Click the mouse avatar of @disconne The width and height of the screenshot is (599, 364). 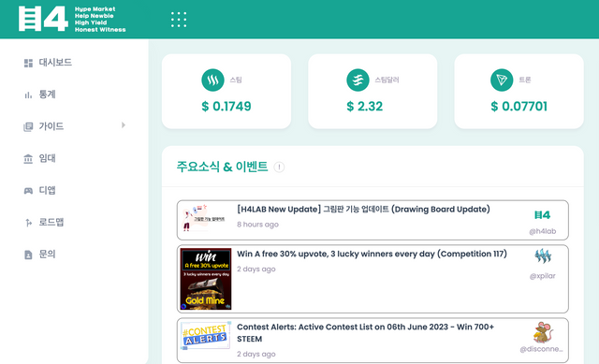click(543, 332)
